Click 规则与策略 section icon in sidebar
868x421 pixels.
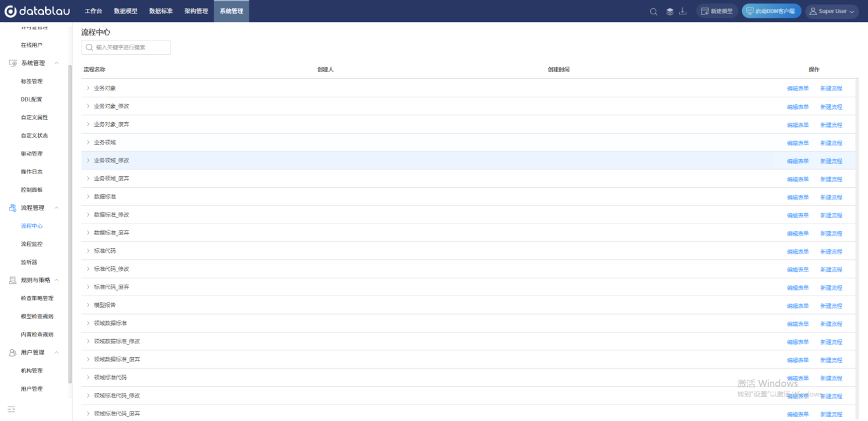coord(12,280)
